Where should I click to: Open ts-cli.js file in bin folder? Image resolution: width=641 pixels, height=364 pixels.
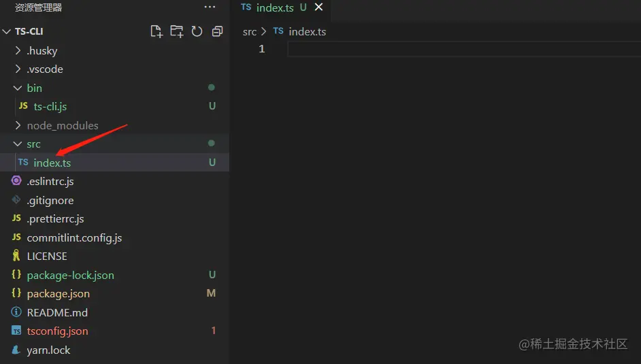coord(114,106)
